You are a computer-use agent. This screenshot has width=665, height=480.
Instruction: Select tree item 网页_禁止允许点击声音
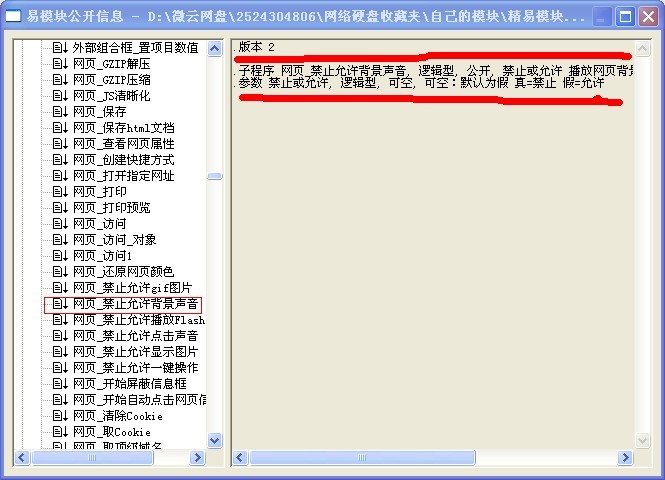tap(135, 335)
